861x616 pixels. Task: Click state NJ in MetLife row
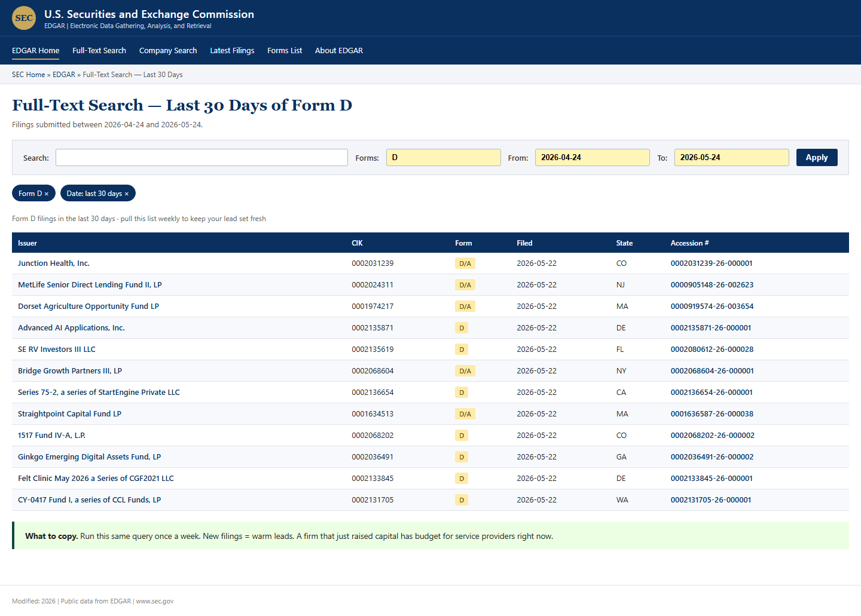pyautogui.click(x=621, y=285)
